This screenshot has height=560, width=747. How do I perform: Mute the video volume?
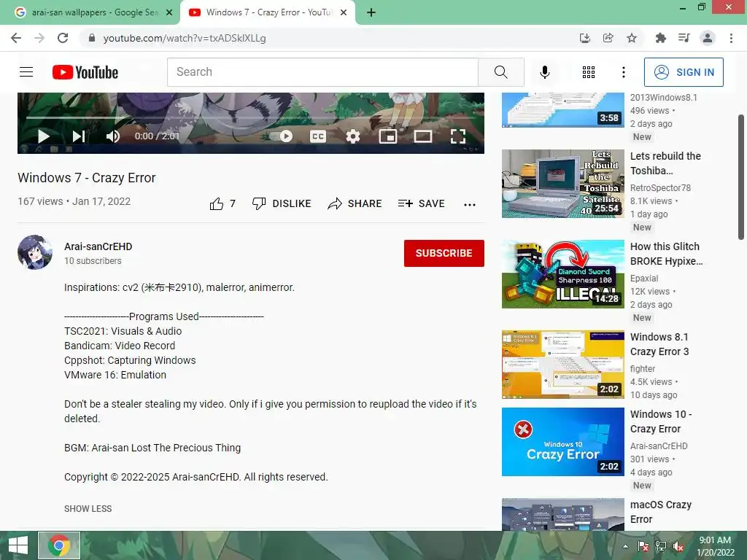(112, 136)
